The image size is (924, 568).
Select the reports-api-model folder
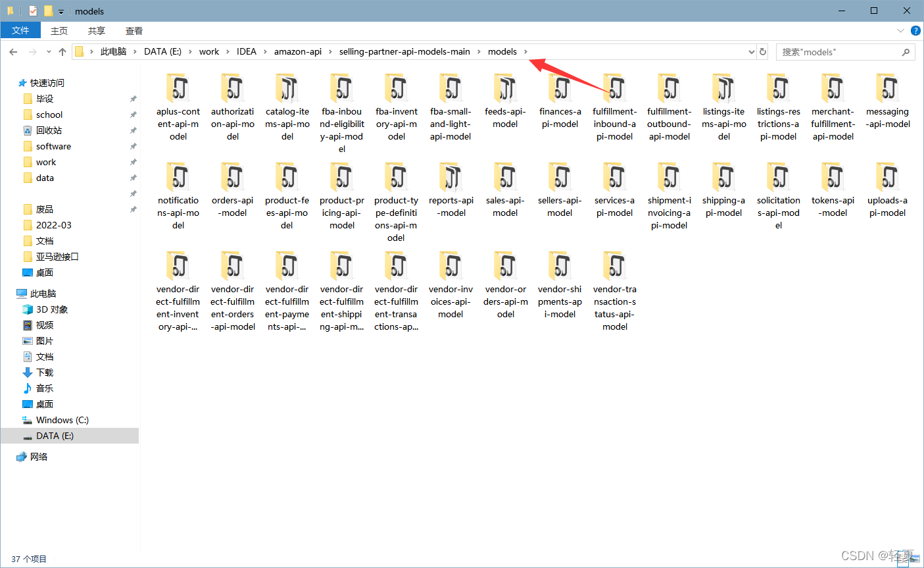[451, 190]
